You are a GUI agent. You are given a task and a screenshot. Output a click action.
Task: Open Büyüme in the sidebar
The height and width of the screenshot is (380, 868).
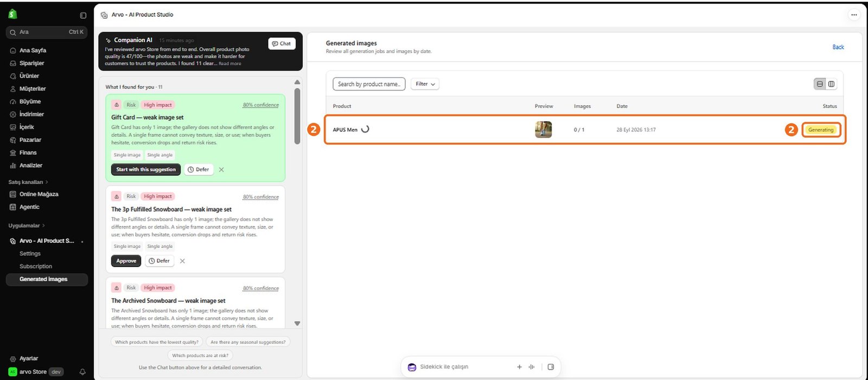pyautogui.click(x=30, y=102)
